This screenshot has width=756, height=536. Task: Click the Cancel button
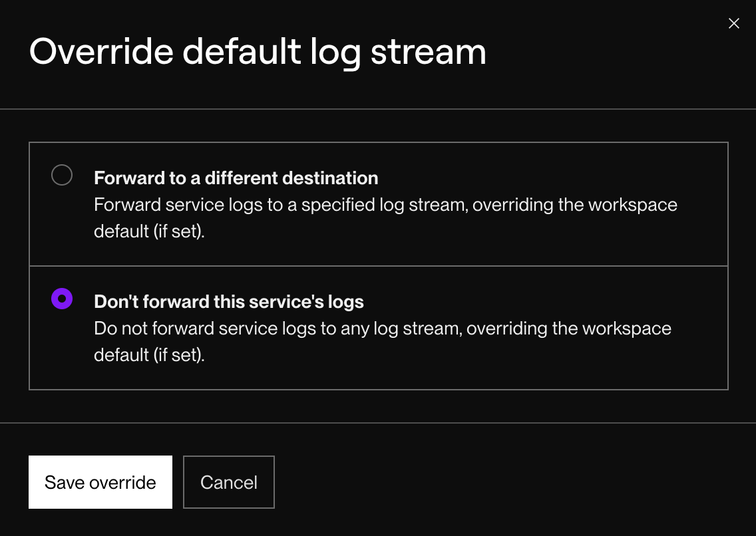click(228, 481)
